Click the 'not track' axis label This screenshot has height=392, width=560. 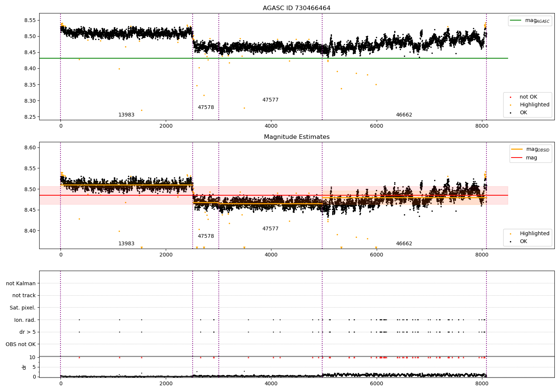24,296
